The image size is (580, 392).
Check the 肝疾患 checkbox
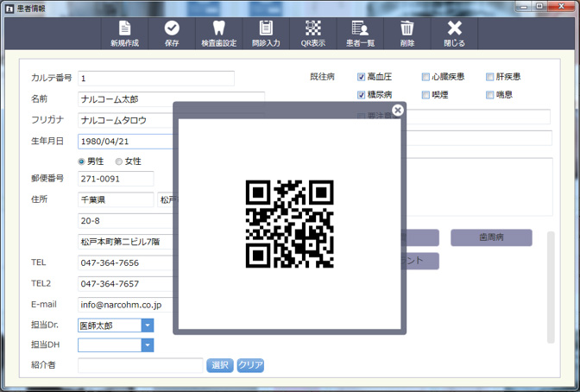[489, 77]
